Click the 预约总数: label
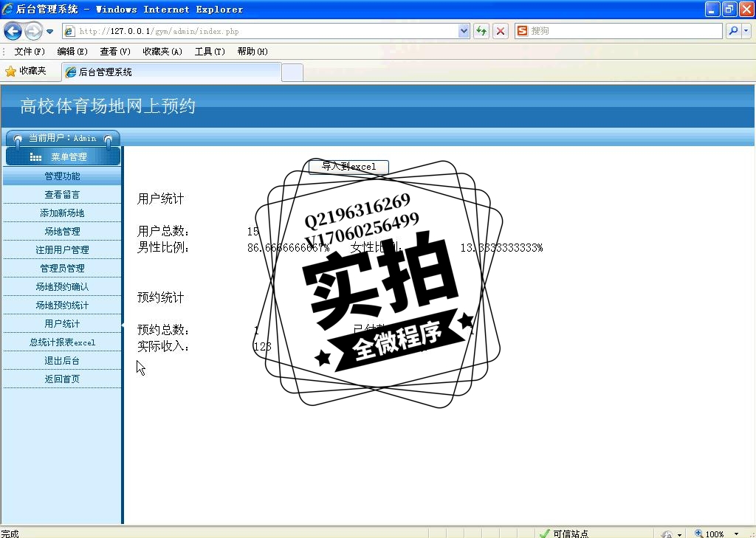This screenshot has height=538, width=756. pyautogui.click(x=163, y=330)
